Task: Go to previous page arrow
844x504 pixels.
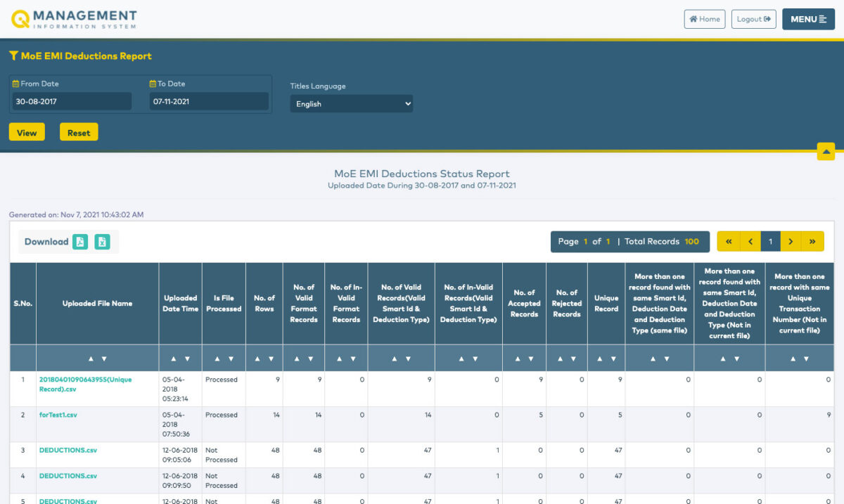Action: [750, 242]
